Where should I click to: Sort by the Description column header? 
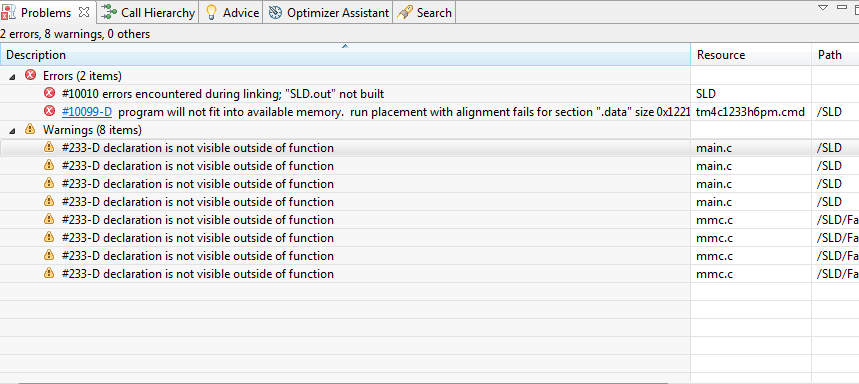tap(345, 55)
